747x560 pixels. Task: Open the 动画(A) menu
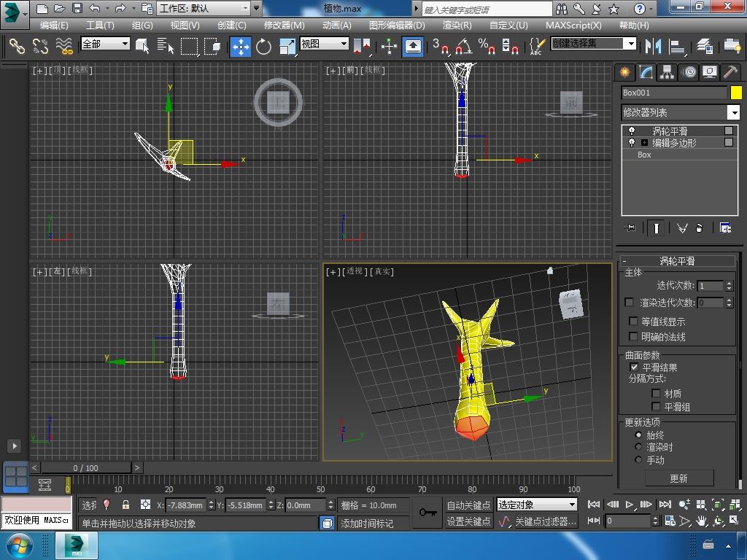337,26
